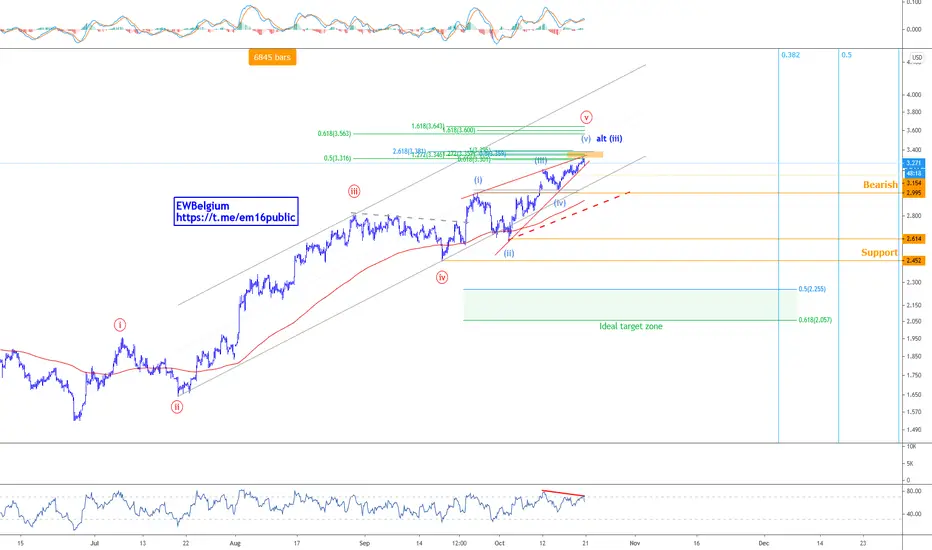Click the 40.00 RSI axis label

[x=914, y=514]
